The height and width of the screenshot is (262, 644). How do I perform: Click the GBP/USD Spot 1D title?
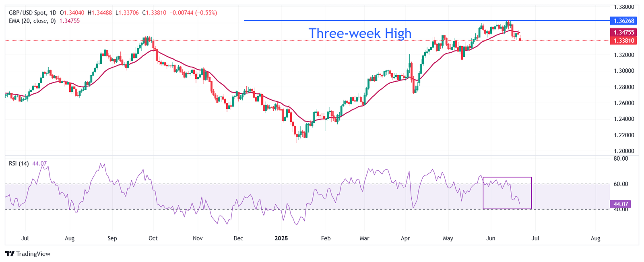point(33,13)
